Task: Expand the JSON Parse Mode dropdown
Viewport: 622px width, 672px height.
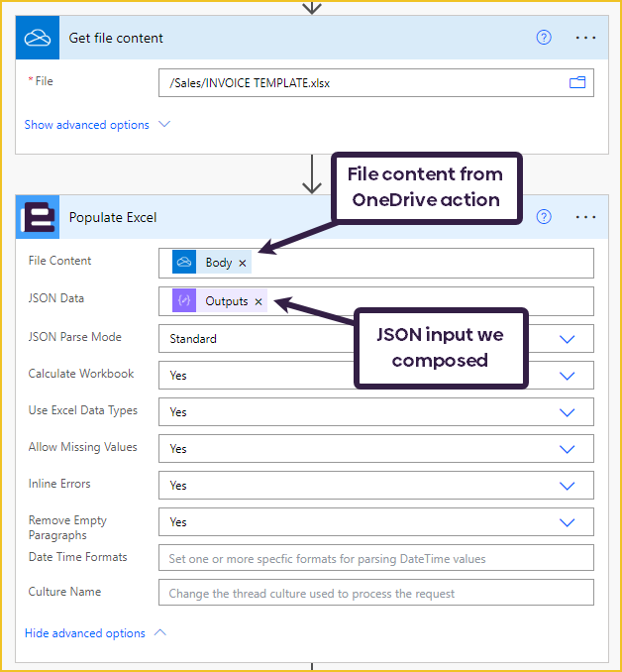Action: 568,339
